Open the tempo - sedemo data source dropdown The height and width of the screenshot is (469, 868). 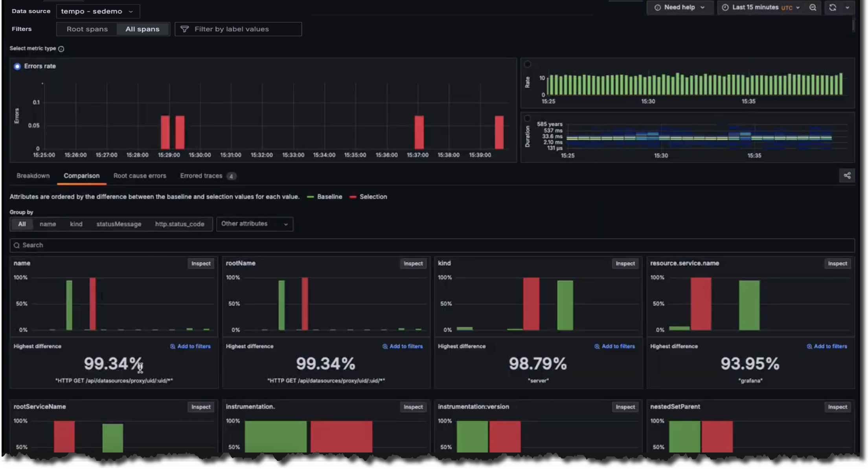(x=98, y=11)
